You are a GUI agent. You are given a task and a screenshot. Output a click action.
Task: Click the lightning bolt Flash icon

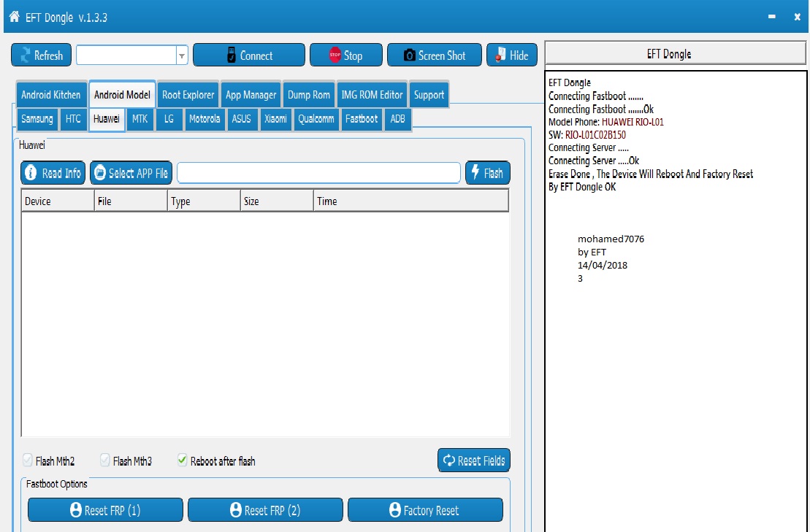point(475,172)
